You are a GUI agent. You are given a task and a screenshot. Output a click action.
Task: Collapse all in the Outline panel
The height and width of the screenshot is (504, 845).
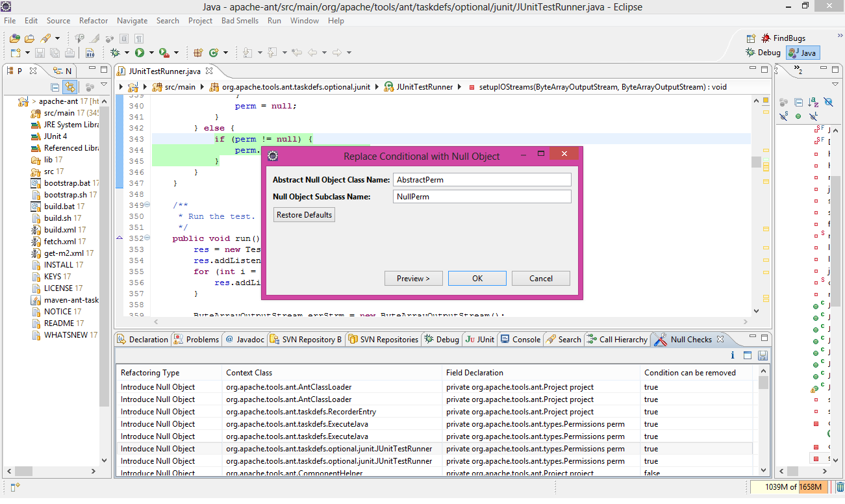click(798, 102)
